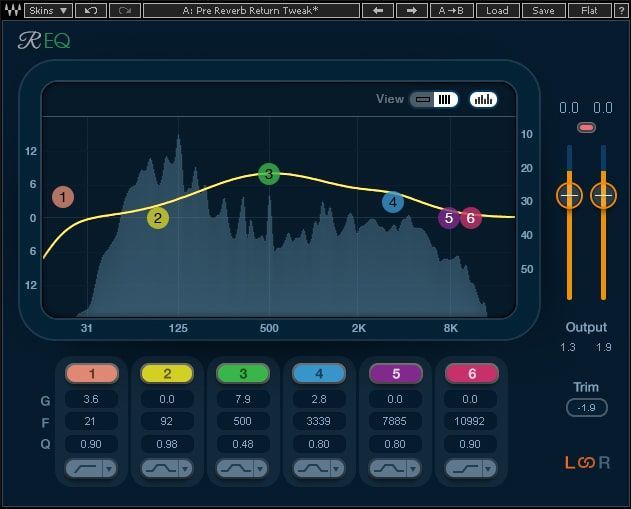Open band 2 filter type dropdown arrow
Viewport: 631px width, 509px height.
(185, 469)
